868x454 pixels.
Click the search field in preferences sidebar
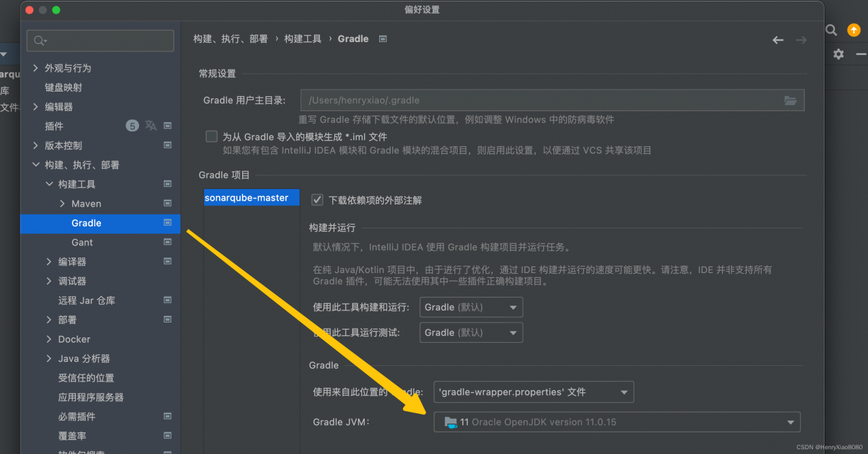coord(100,41)
